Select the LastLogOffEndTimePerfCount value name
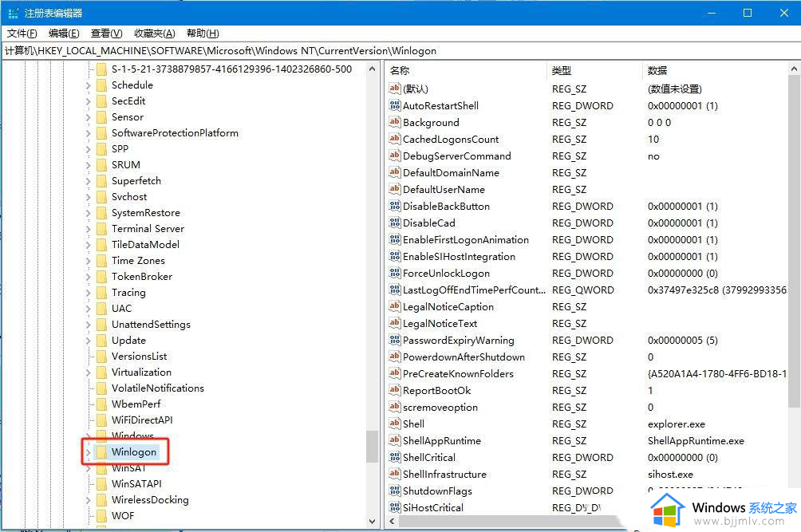This screenshot has height=532, width=801. 474,290
